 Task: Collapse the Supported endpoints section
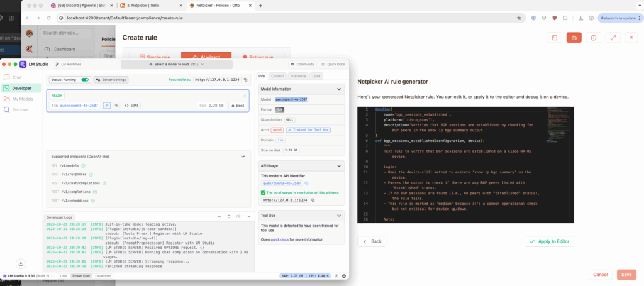246,155
